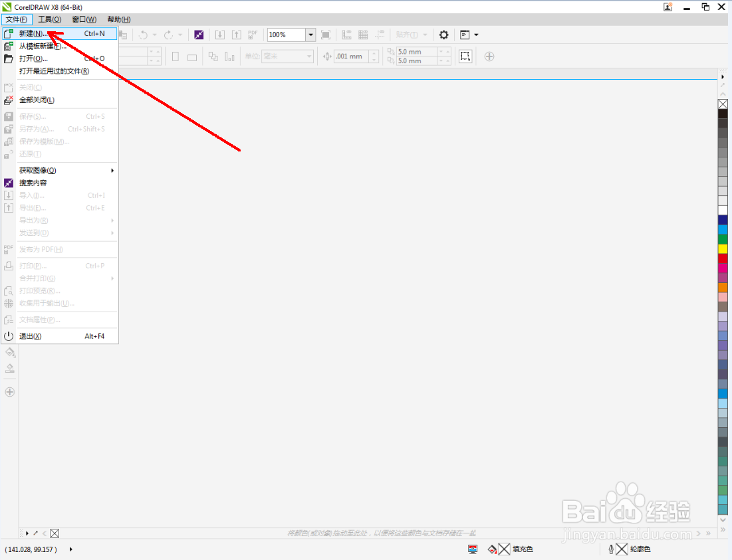
Task: Open the 窗口(W) menu
Action: [x=84, y=19]
